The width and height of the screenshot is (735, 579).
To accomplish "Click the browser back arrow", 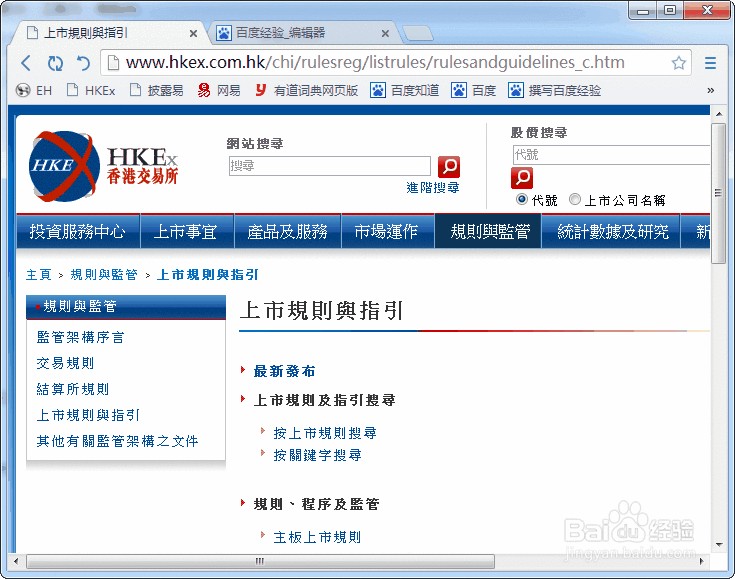I will coord(26,63).
